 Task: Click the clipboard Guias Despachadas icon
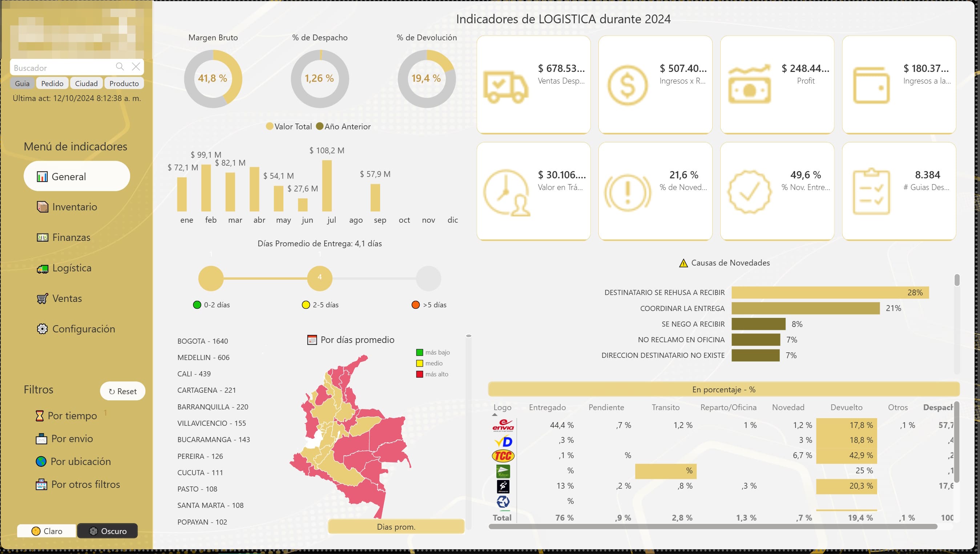coord(871,191)
